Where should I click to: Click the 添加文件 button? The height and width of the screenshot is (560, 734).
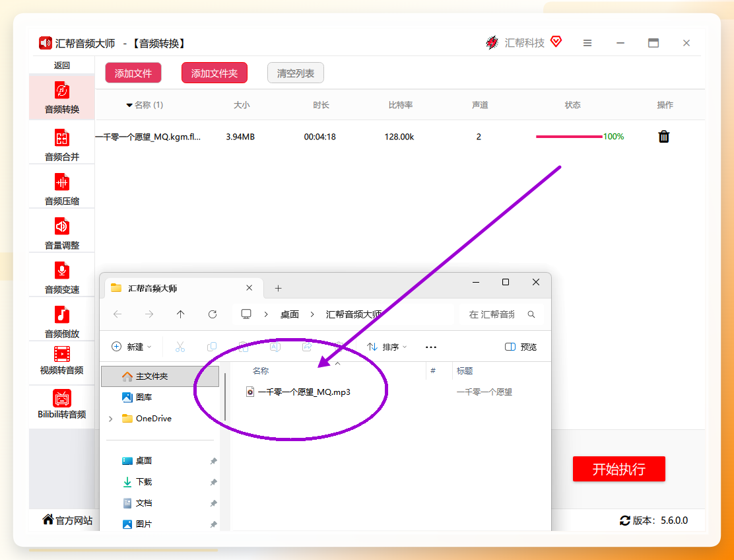[133, 73]
